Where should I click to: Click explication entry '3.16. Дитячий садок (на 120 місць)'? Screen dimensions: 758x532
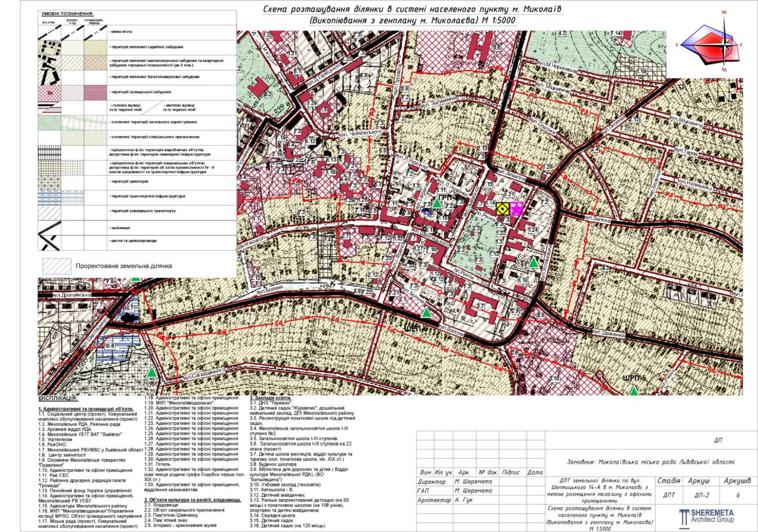click(x=287, y=526)
